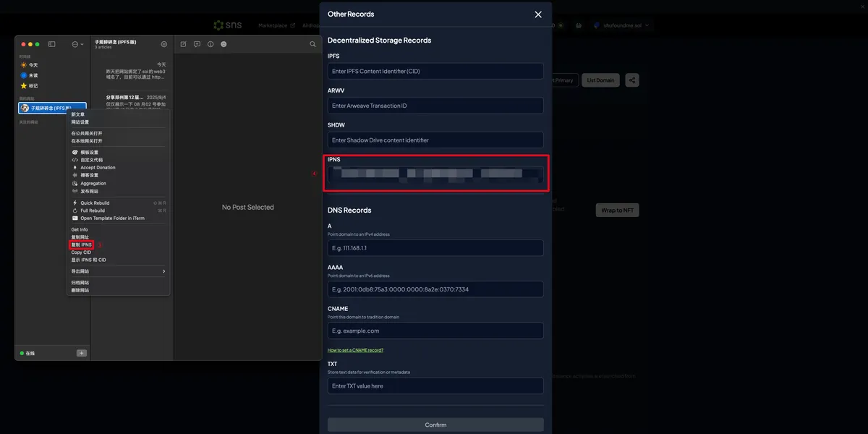
Task: Click the add site plus button
Action: point(81,353)
